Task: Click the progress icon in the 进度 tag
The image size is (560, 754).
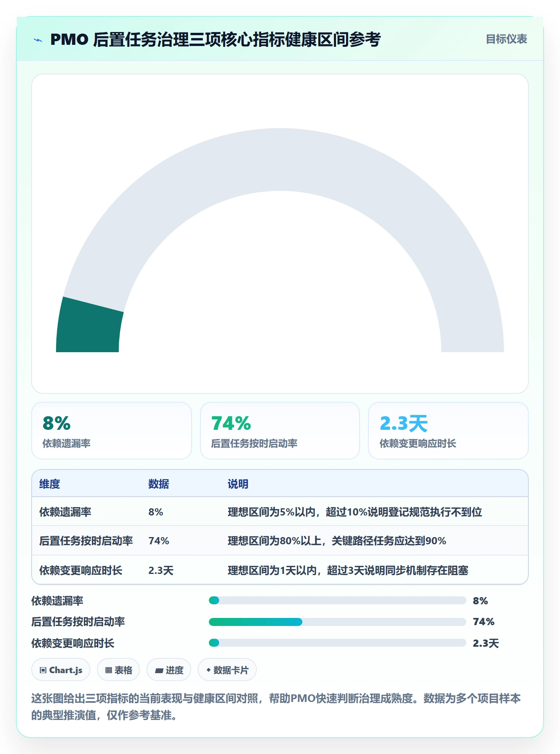Action: 159,670
